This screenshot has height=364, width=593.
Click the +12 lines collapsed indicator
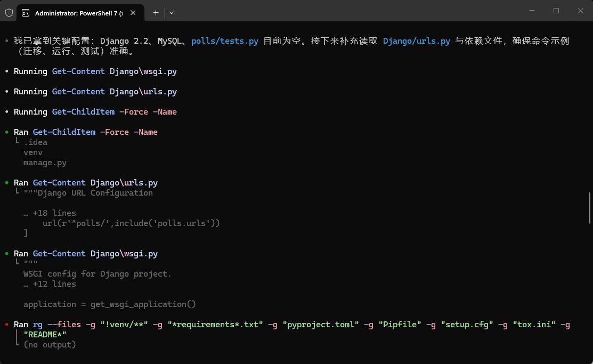[x=50, y=284]
